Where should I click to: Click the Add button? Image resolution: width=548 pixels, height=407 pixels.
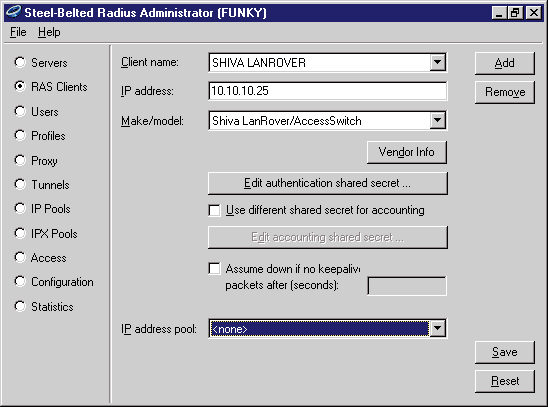tap(505, 63)
